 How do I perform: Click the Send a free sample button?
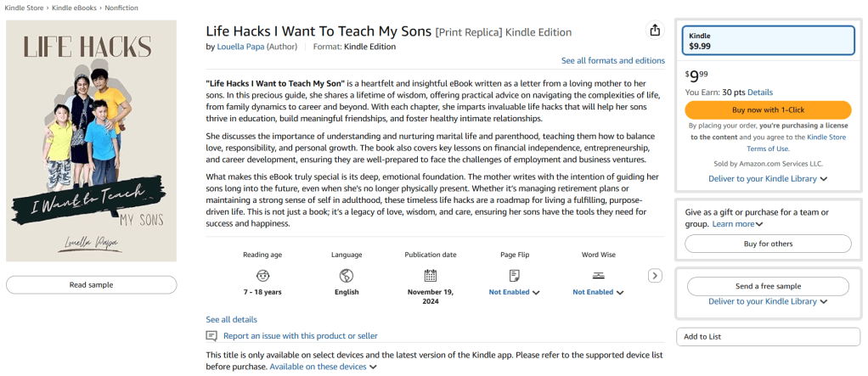768,286
